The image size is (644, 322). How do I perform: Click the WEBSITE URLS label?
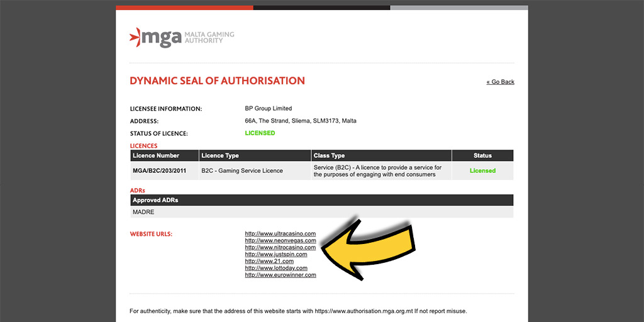click(151, 234)
